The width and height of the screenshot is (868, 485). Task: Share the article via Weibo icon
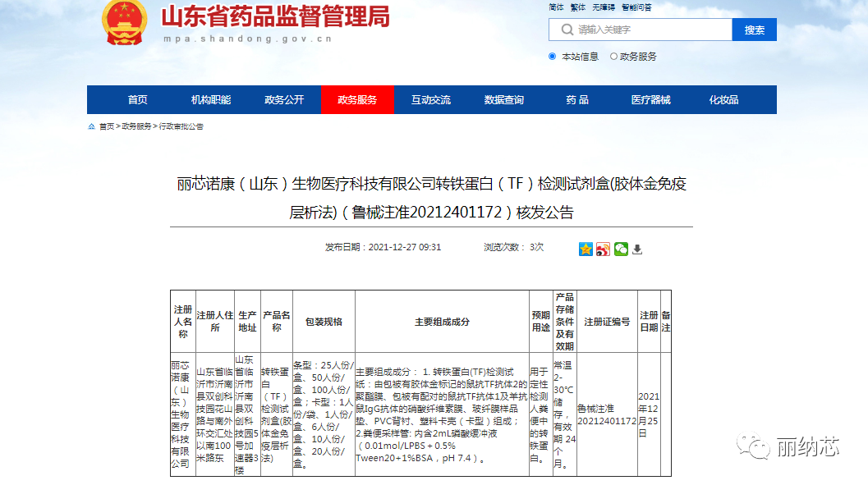[604, 249]
